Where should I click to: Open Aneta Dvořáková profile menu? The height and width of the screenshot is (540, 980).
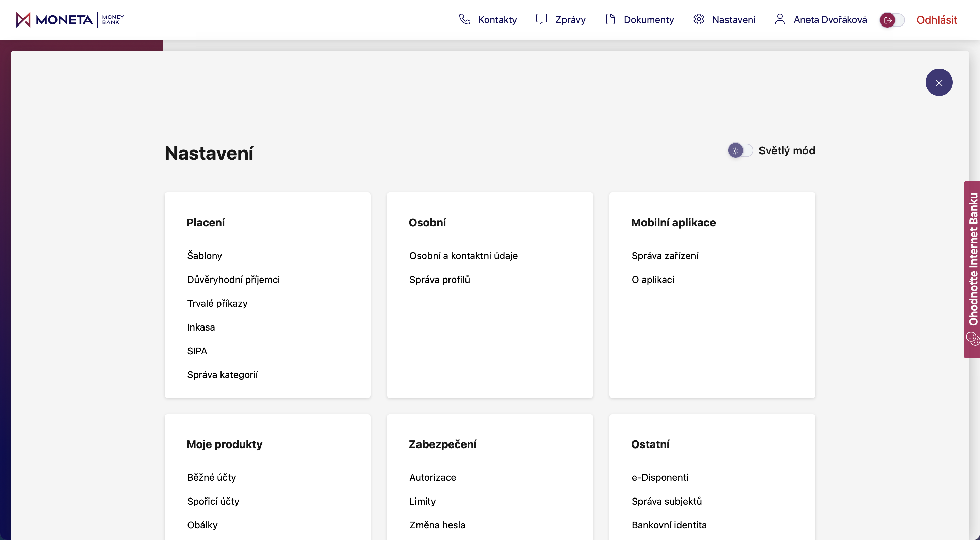click(x=830, y=20)
